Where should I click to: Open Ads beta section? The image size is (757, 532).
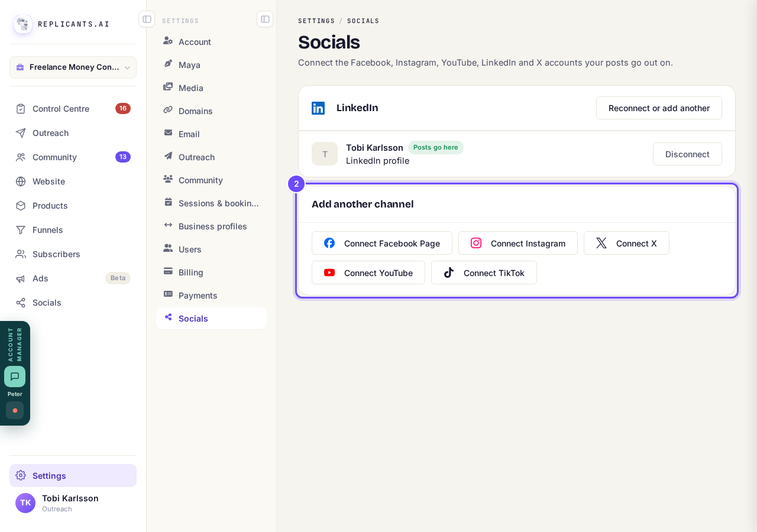pos(73,278)
